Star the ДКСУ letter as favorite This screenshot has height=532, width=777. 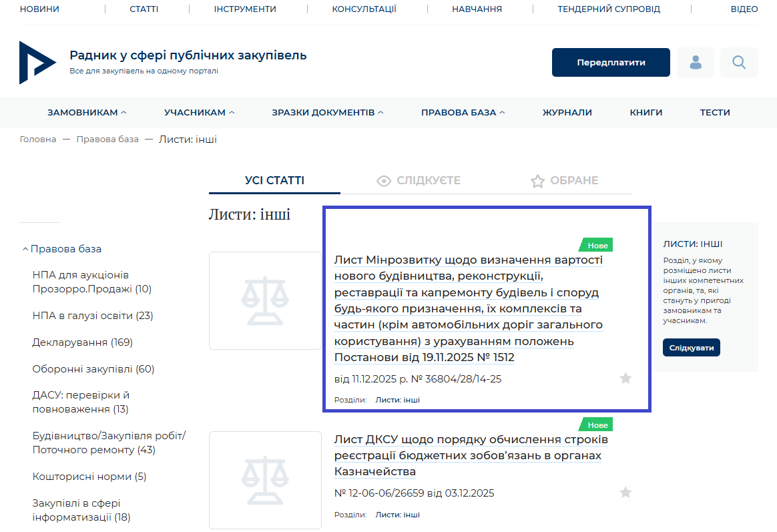click(x=625, y=493)
